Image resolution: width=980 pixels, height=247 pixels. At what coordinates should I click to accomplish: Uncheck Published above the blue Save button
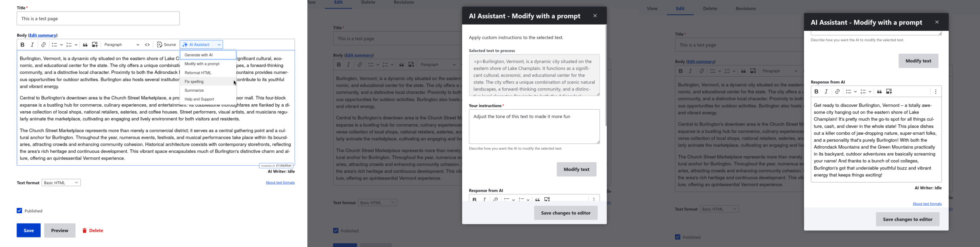point(20,211)
